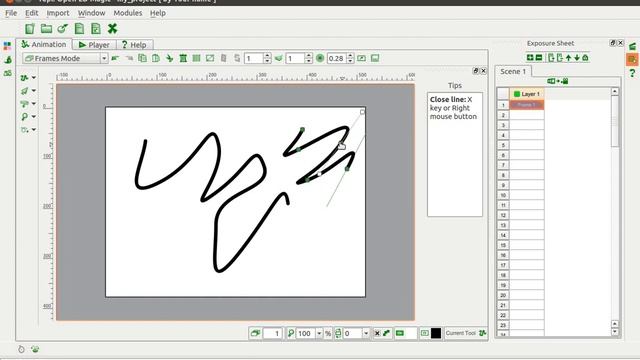The width and height of the screenshot is (640, 360).
Task: Open the Modules menu
Action: tap(128, 13)
